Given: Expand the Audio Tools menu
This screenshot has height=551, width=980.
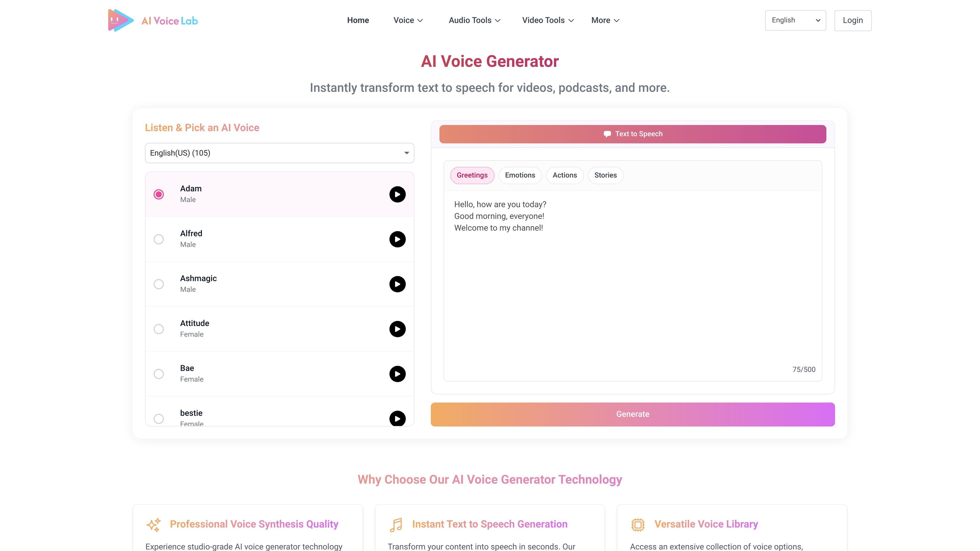Looking at the screenshot, I should click(x=474, y=20).
